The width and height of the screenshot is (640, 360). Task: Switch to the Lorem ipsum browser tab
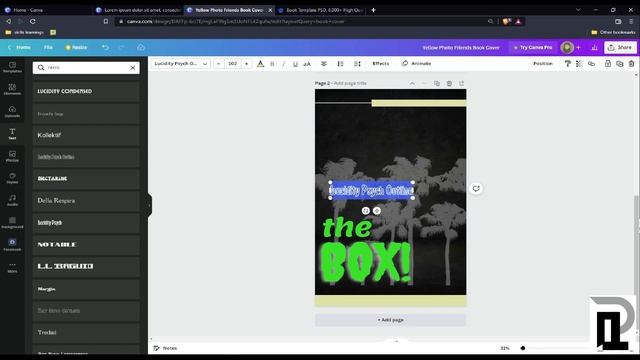pos(138,10)
